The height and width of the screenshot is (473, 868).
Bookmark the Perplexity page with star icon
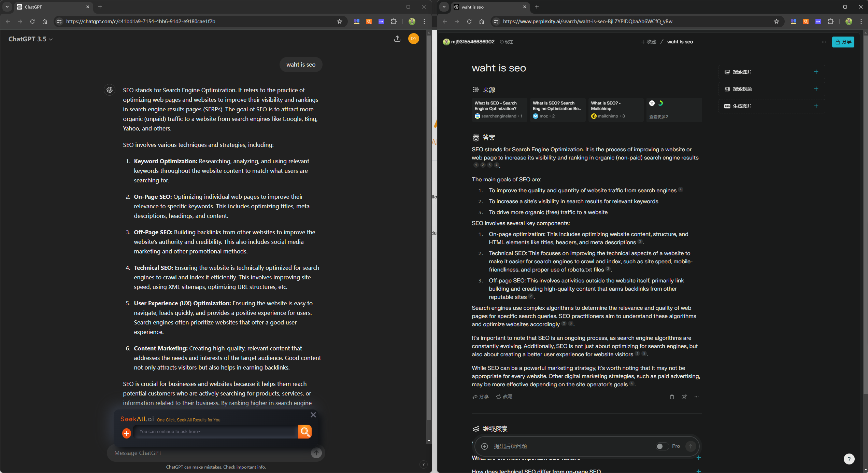(x=776, y=22)
